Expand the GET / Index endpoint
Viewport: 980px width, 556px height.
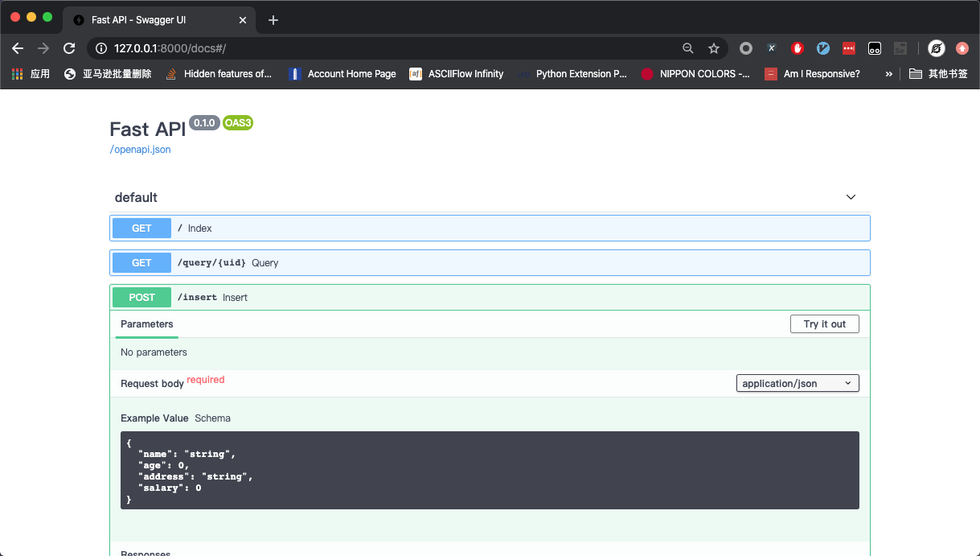click(x=490, y=229)
